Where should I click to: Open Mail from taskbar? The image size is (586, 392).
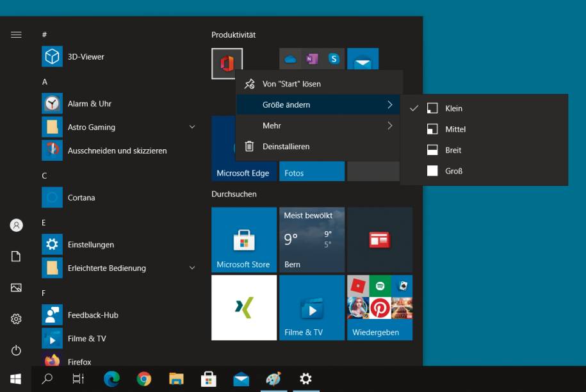coord(241,379)
